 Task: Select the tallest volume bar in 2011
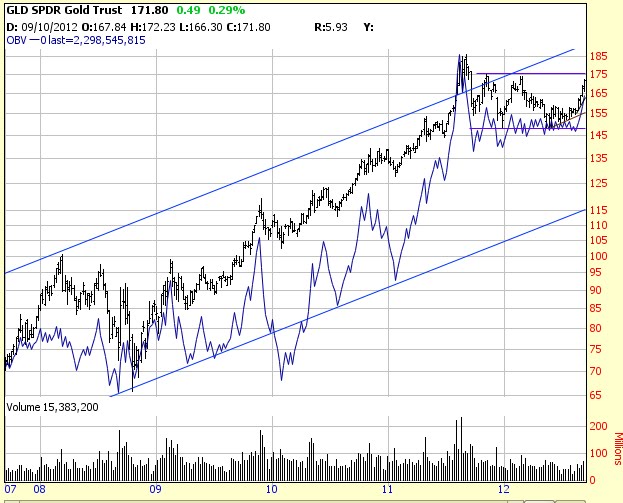[461, 449]
